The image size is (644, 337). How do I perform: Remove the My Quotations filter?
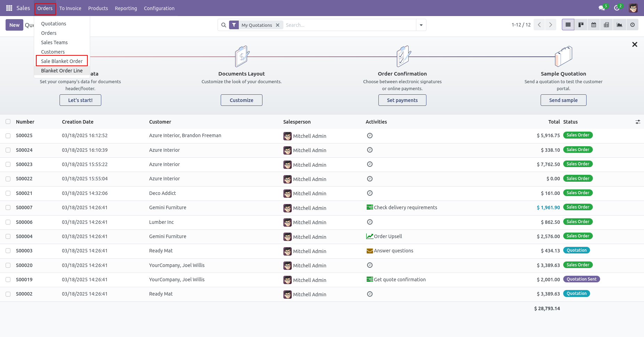click(278, 25)
